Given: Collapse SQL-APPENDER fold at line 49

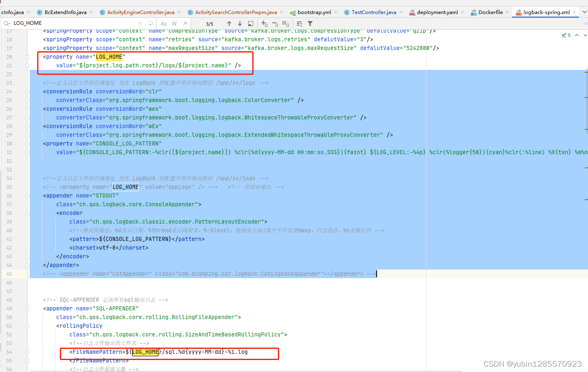Looking at the screenshot, I should click(x=27, y=309).
